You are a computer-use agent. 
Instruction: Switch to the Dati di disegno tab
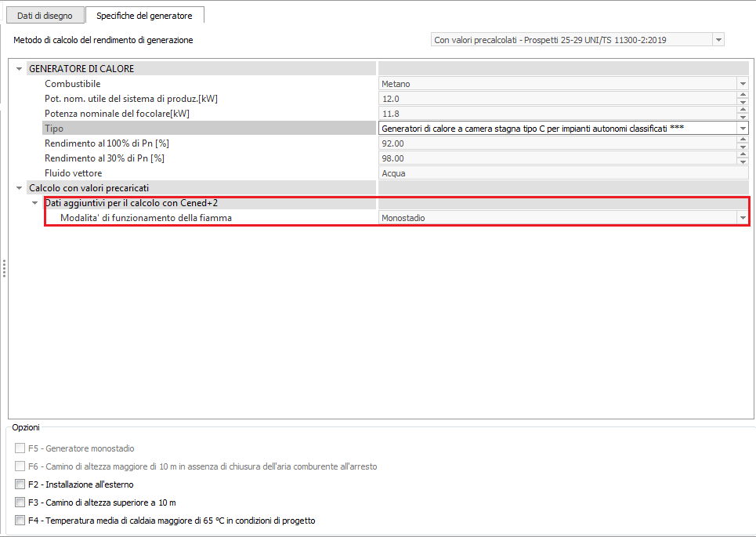(45, 15)
